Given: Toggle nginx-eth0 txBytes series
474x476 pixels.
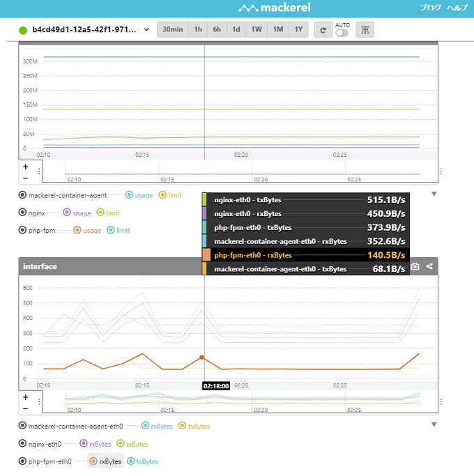Looking at the screenshot, I should point(132,444).
